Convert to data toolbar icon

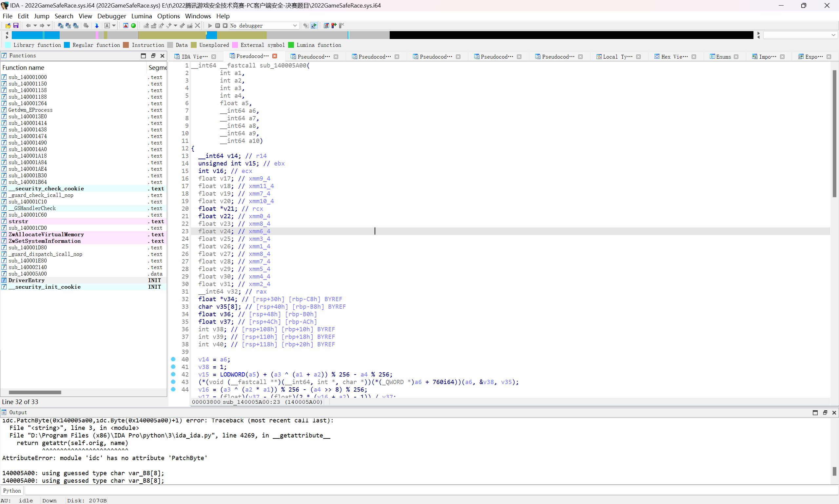click(153, 26)
